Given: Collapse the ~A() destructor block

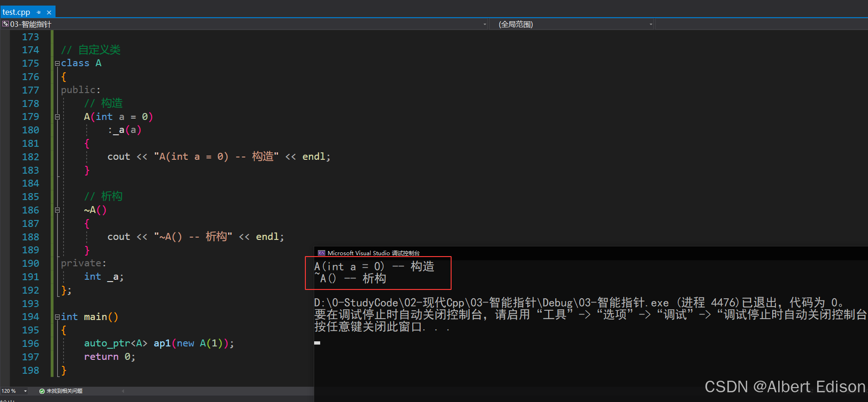Looking at the screenshot, I should pos(57,210).
